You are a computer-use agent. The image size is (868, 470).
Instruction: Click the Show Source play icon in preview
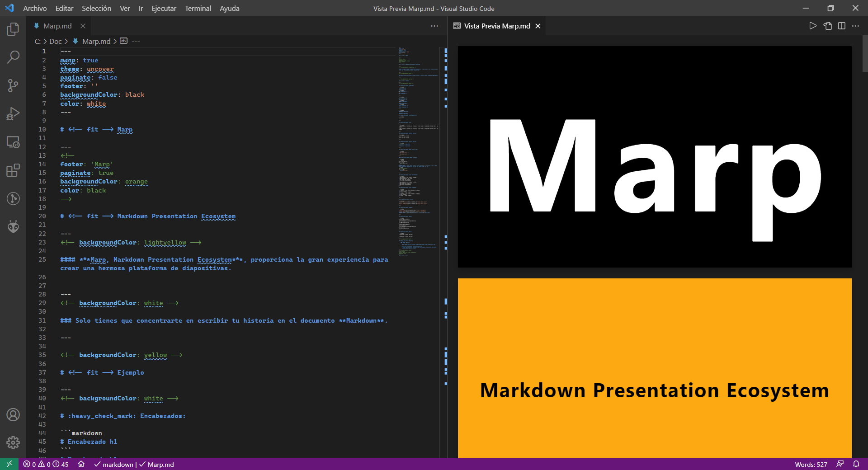(x=813, y=26)
